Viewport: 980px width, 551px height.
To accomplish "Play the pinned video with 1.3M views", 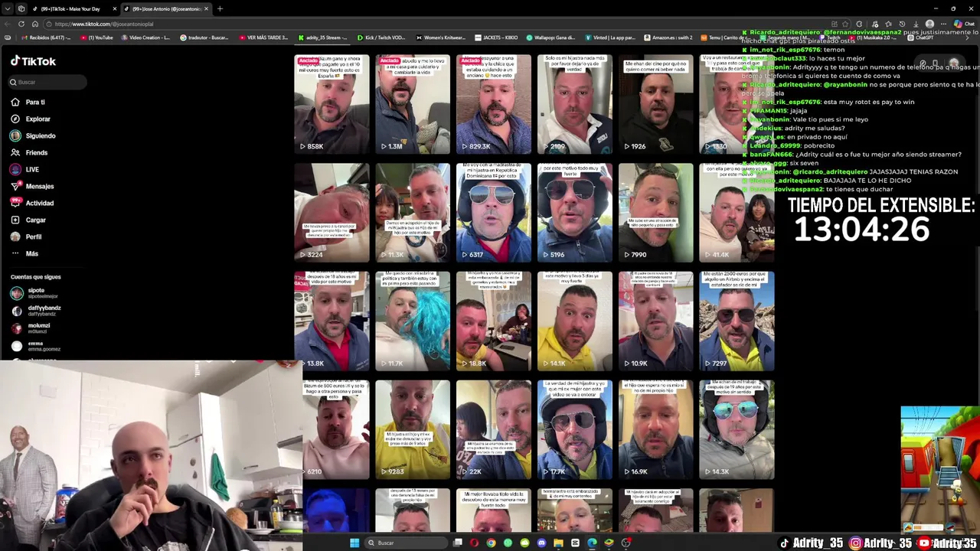I will (413, 104).
